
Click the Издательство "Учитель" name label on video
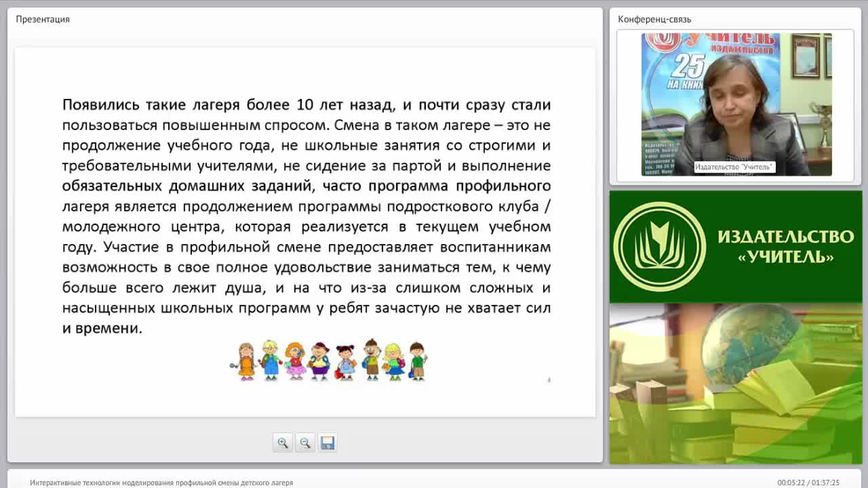pyautogui.click(x=734, y=167)
